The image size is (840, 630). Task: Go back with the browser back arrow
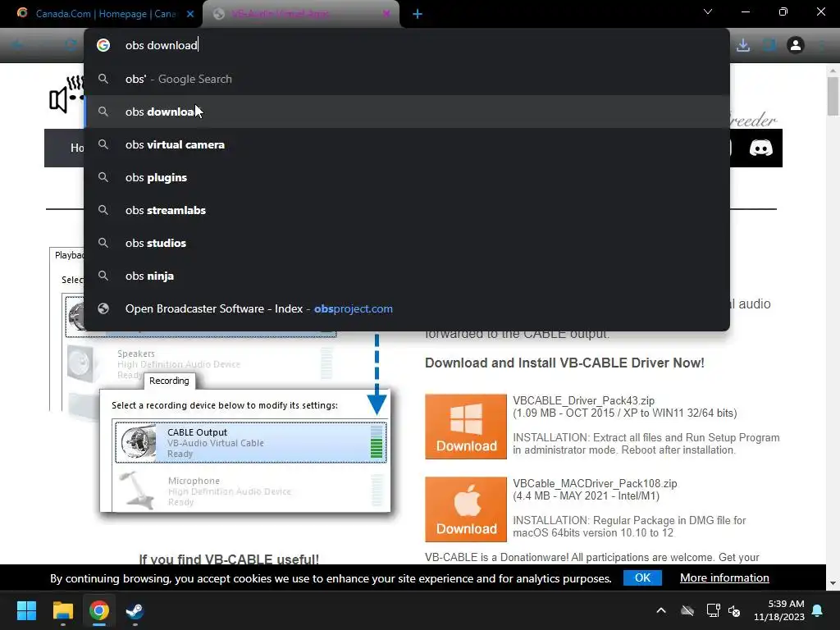click(17, 45)
